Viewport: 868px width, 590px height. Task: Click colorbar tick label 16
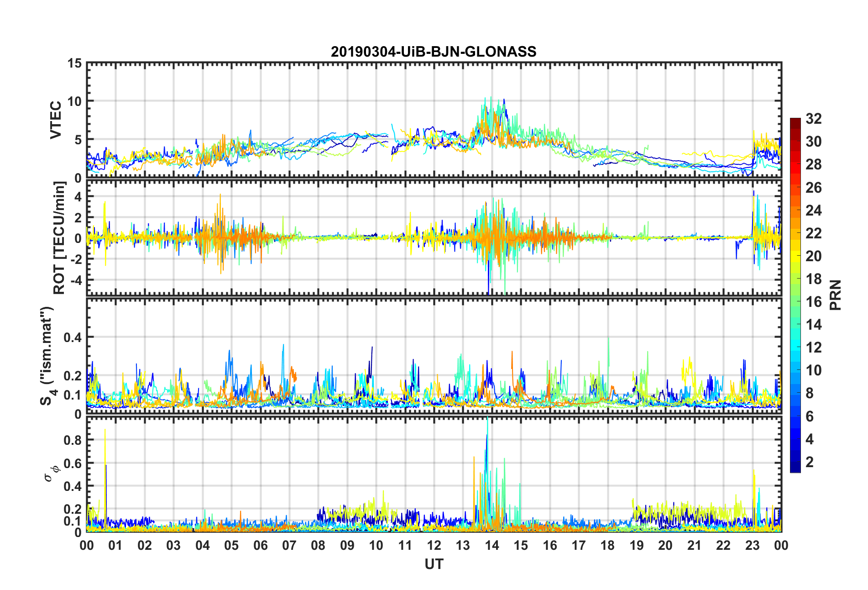(x=813, y=302)
